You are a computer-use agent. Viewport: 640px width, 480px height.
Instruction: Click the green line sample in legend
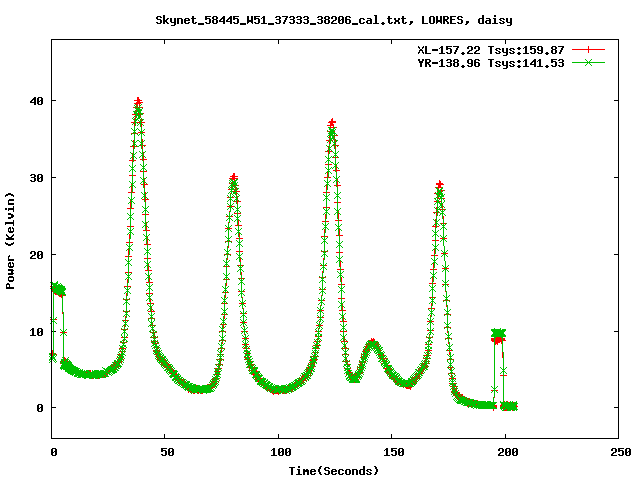(x=588, y=63)
